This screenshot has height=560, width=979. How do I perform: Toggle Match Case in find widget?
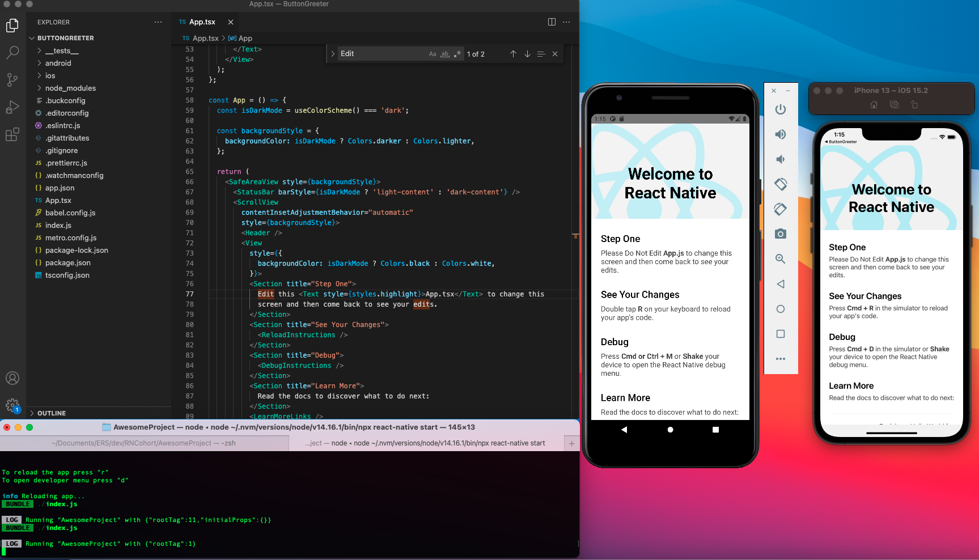433,54
